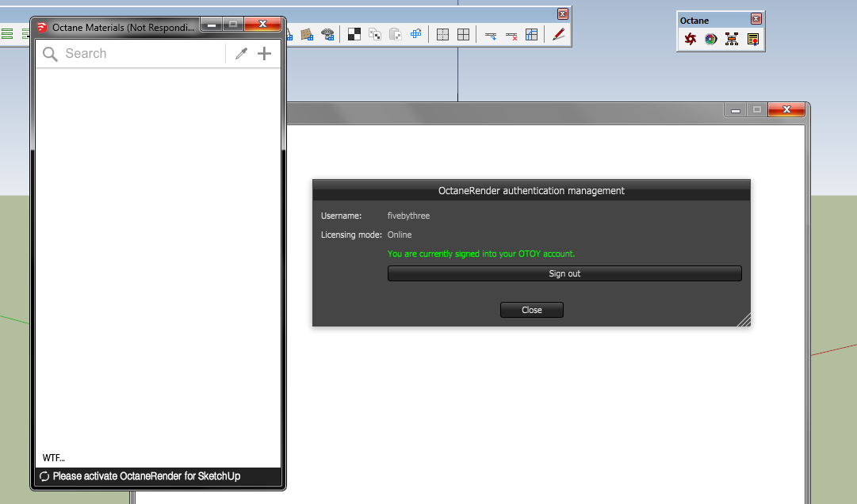Click the grid with blue curve icon
Viewport: 857px width, 504px height.
pyautogui.click(x=531, y=34)
